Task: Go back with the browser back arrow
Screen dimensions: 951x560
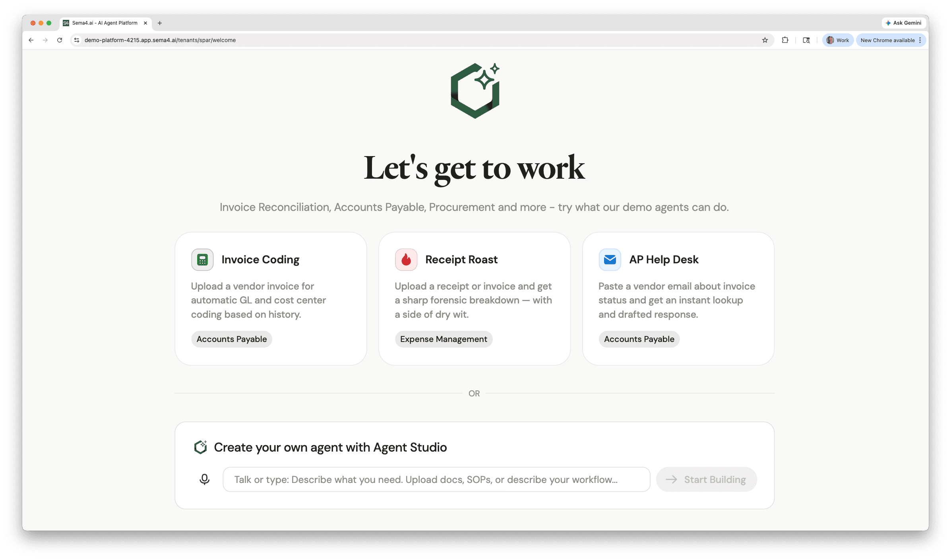Action: (31, 40)
